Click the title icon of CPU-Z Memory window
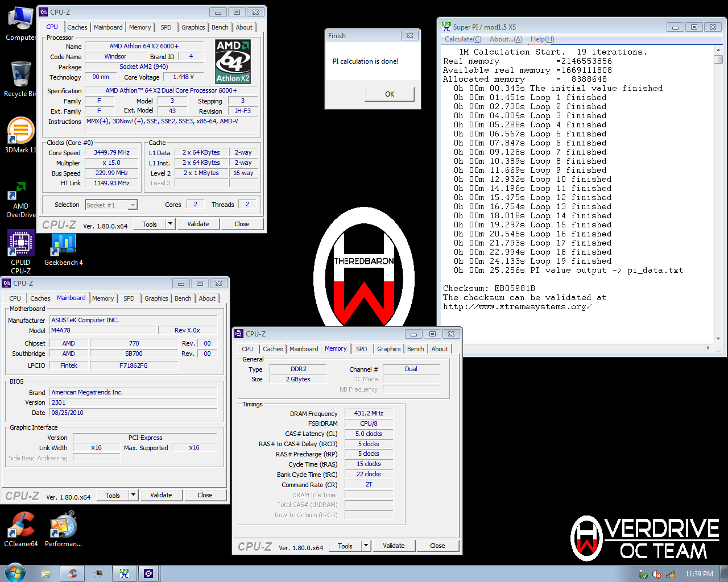Screen dimensions: 728x582 (239, 334)
